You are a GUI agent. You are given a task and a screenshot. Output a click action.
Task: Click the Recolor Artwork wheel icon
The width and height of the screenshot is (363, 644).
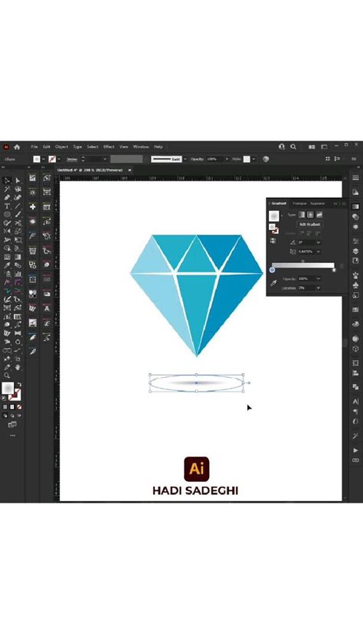pyautogui.click(x=266, y=159)
